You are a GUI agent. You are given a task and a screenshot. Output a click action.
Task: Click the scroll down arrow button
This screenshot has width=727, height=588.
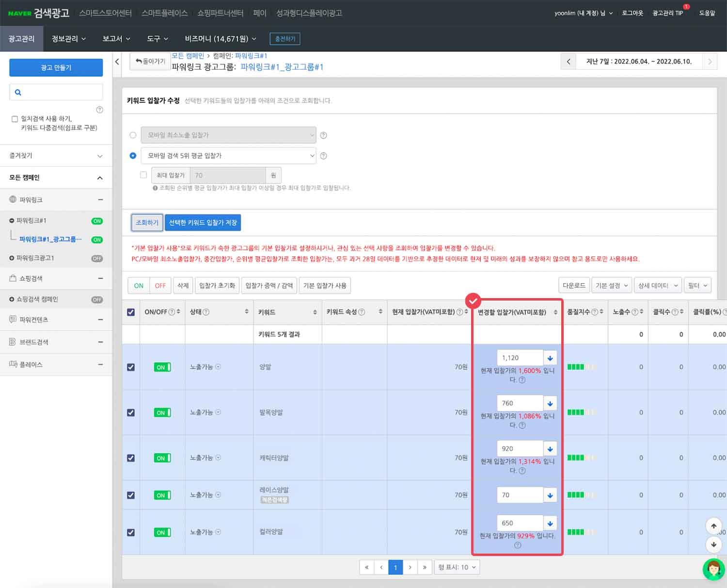click(713, 544)
